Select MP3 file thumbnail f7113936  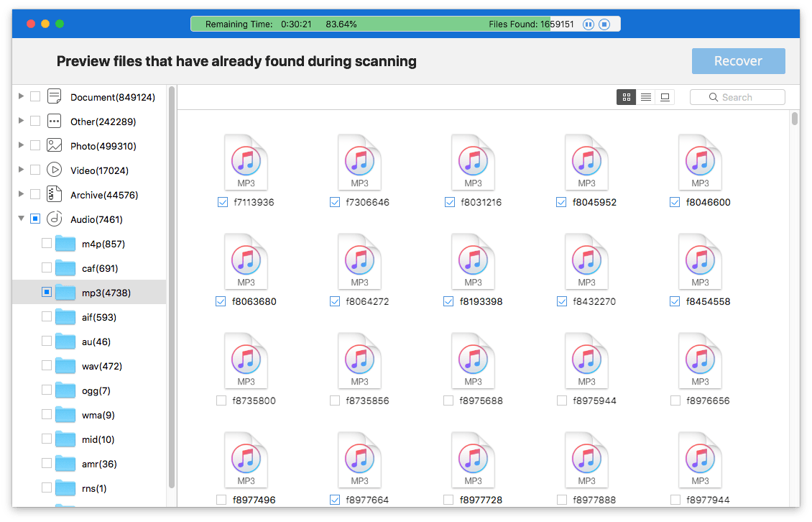(x=246, y=162)
